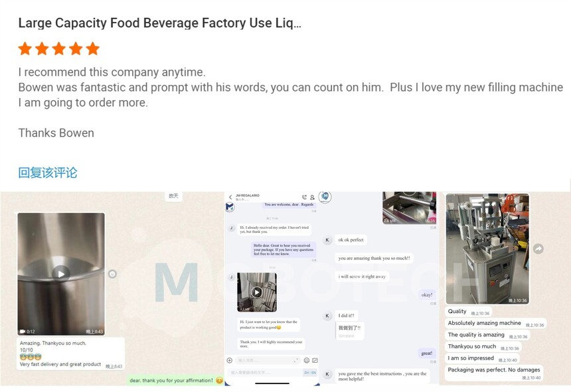Image resolution: width=571 pixels, height=392 pixels.
Task: Play the video sent by J in the middle chat
Action: (x=257, y=292)
